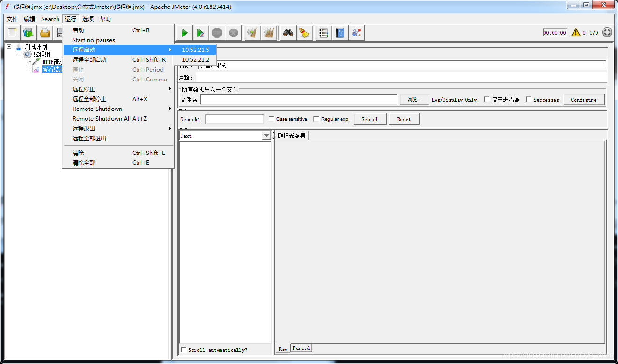Open the 编辑 menu
The width and height of the screenshot is (618, 364).
point(29,19)
